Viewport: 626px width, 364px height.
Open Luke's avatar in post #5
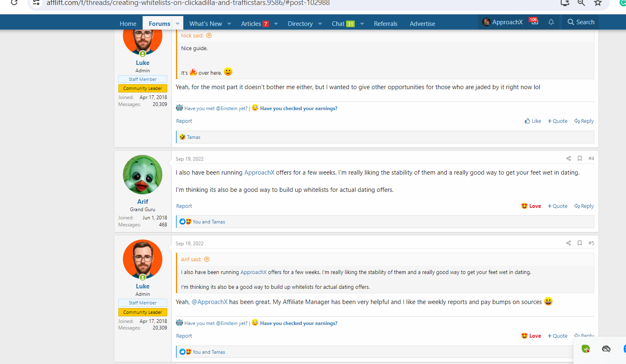tap(143, 259)
